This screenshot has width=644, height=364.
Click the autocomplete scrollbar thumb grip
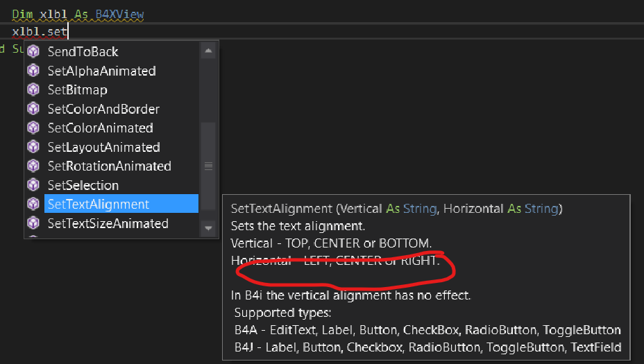tap(208, 166)
